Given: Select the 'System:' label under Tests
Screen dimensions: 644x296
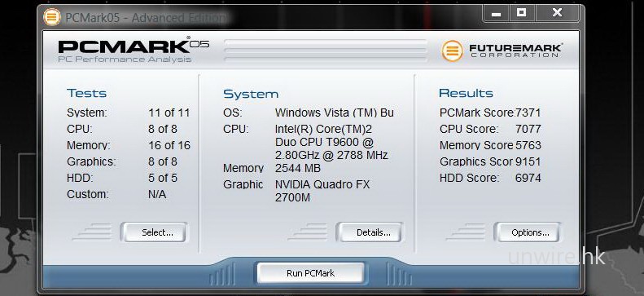Looking at the screenshot, I should (86, 113).
